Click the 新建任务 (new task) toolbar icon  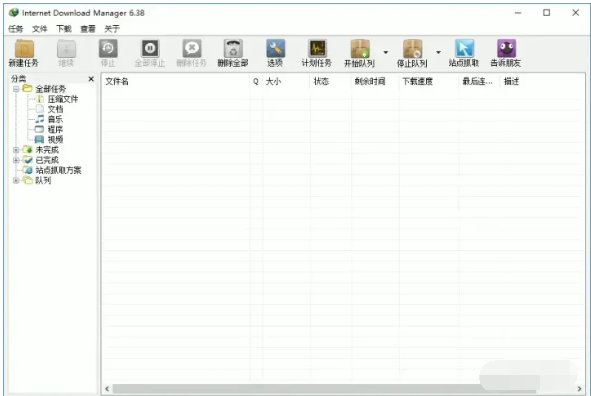tap(24, 49)
